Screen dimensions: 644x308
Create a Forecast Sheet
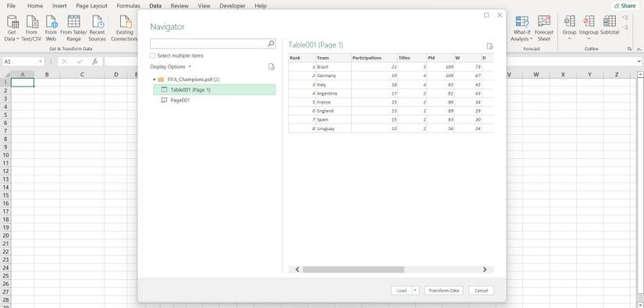point(544,28)
